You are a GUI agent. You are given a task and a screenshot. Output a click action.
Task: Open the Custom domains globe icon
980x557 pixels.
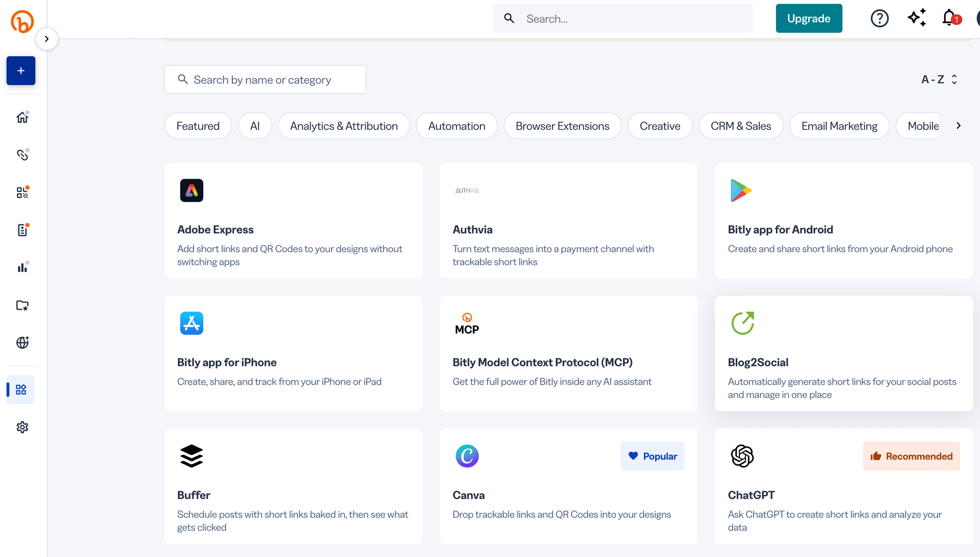[x=22, y=342]
